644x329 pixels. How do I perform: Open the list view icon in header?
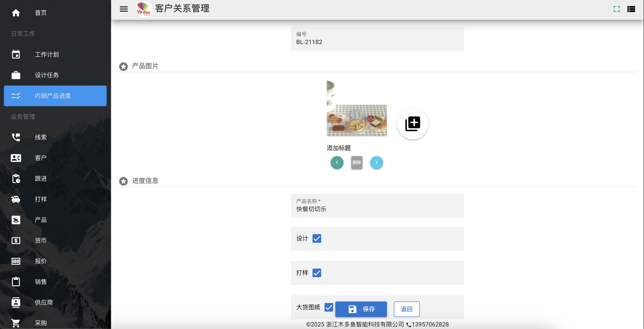coord(631,9)
